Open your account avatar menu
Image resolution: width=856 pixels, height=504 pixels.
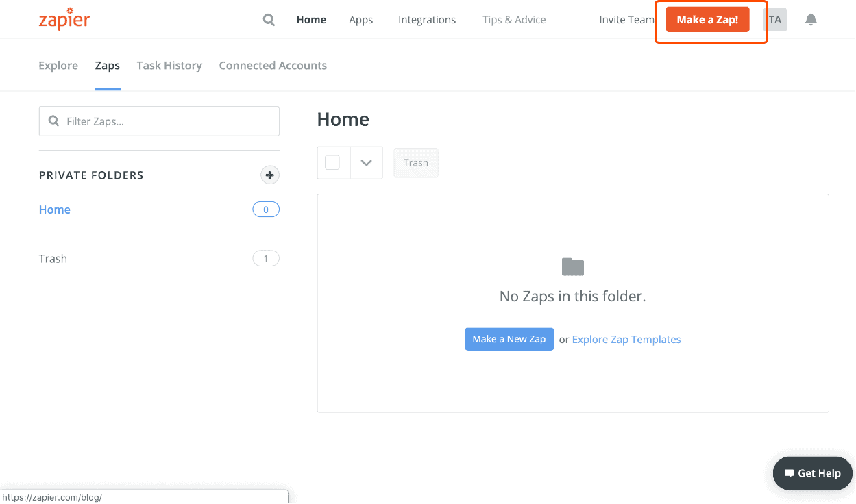click(774, 19)
